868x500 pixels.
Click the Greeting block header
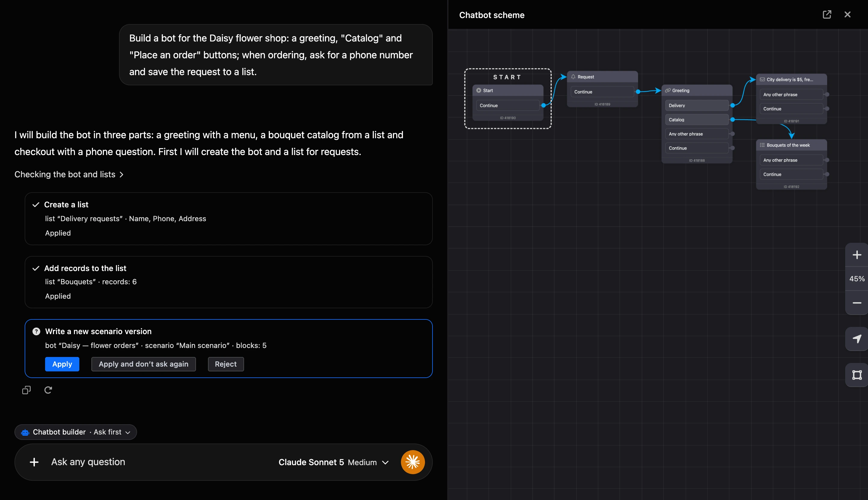(697, 90)
